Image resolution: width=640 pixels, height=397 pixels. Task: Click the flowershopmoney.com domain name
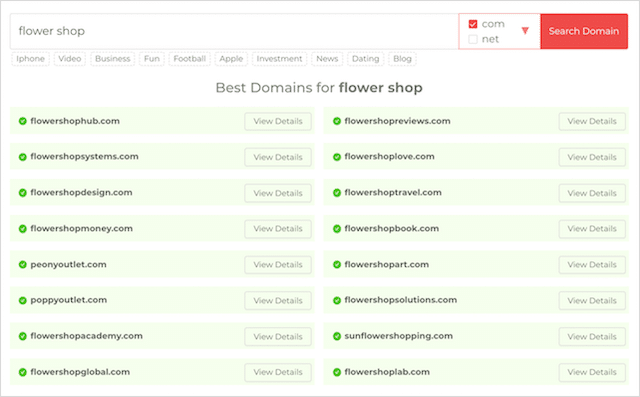coord(82,228)
